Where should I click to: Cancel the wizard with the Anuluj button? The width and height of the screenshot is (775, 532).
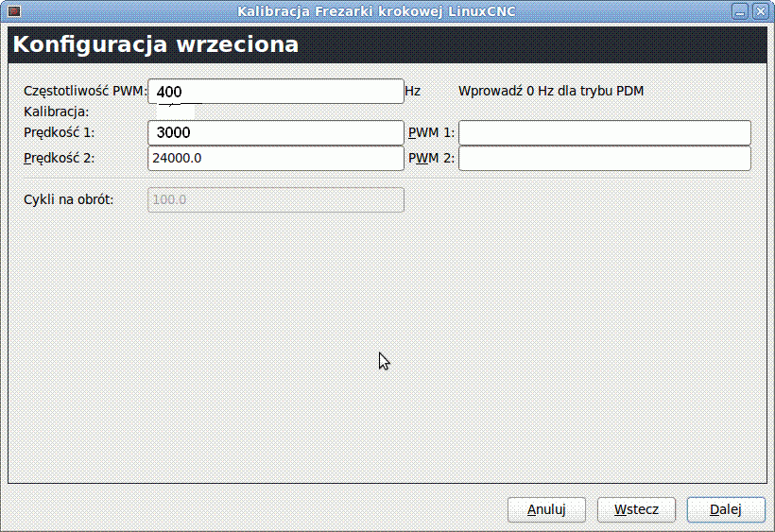(546, 509)
